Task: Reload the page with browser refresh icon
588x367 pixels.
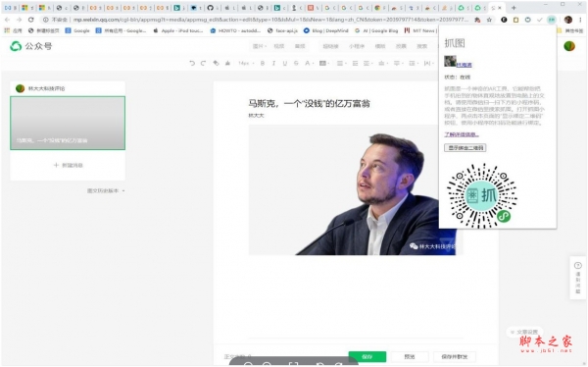Action: (30, 20)
